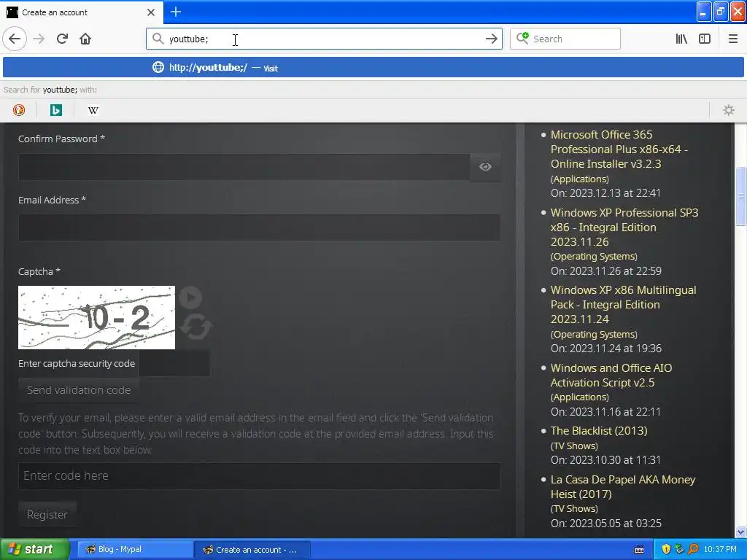Click the date On: 2023.11.26 at 22:59
The width and height of the screenshot is (747, 560).
pyautogui.click(x=606, y=271)
